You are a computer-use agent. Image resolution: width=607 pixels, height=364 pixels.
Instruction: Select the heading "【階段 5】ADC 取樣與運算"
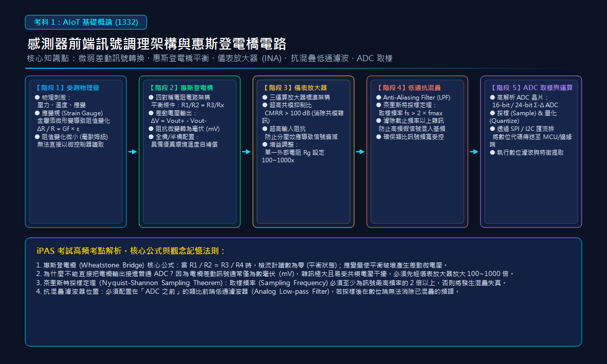coord(531,88)
